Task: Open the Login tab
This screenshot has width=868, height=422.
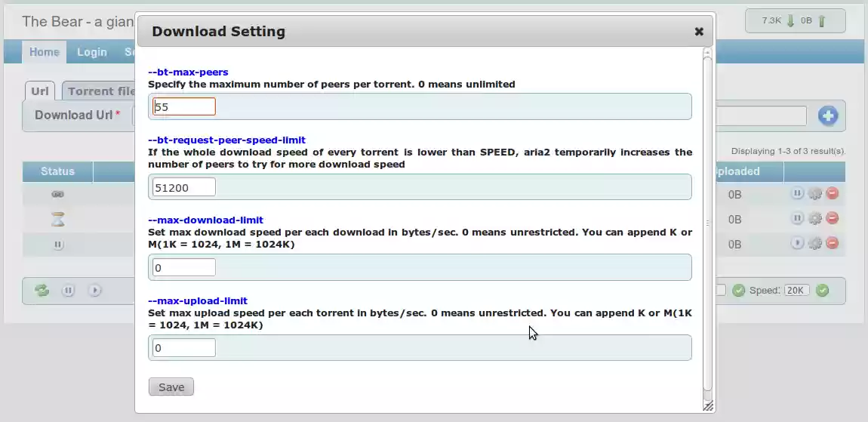Action: [92, 52]
